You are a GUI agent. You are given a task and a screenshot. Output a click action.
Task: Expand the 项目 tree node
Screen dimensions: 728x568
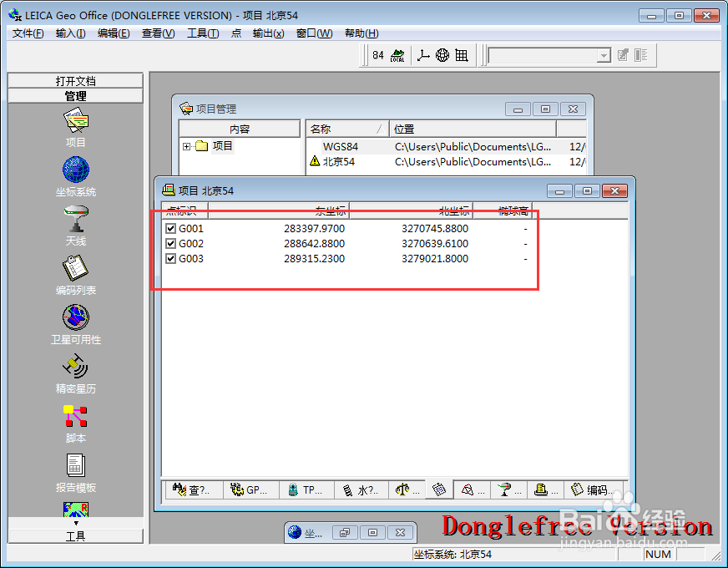[x=187, y=146]
